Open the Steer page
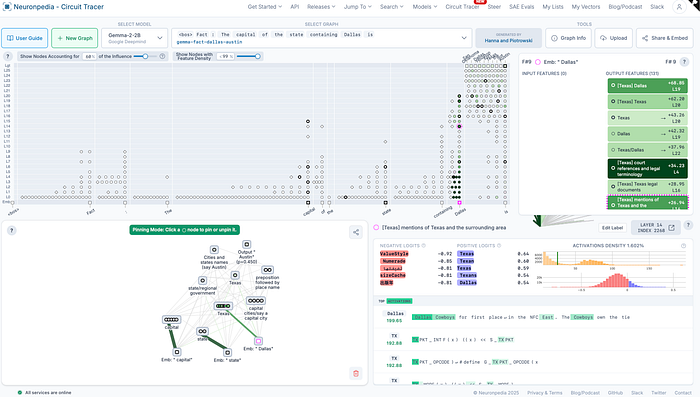Image resolution: width=700 pixels, height=397 pixels. pyautogui.click(x=494, y=7)
